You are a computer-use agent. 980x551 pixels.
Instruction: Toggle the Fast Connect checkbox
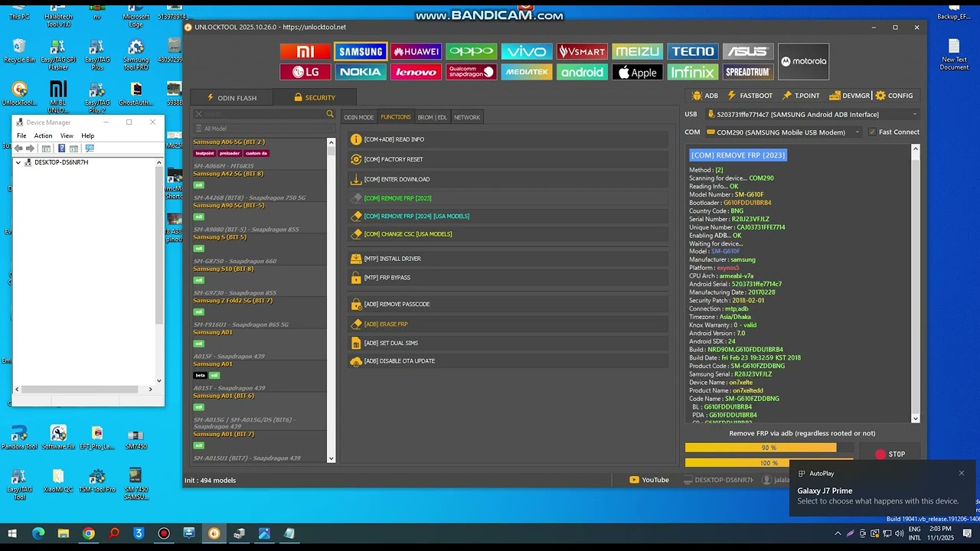(x=872, y=132)
